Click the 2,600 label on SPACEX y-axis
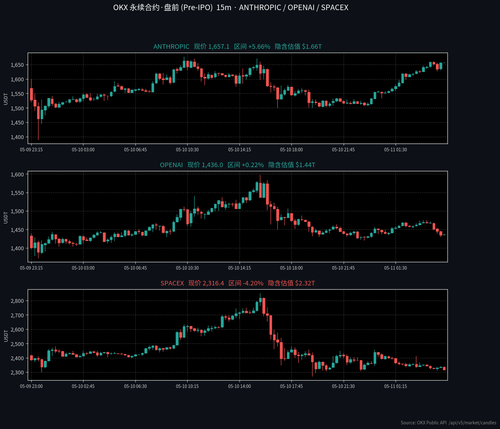500x429 pixels. pos(18,329)
